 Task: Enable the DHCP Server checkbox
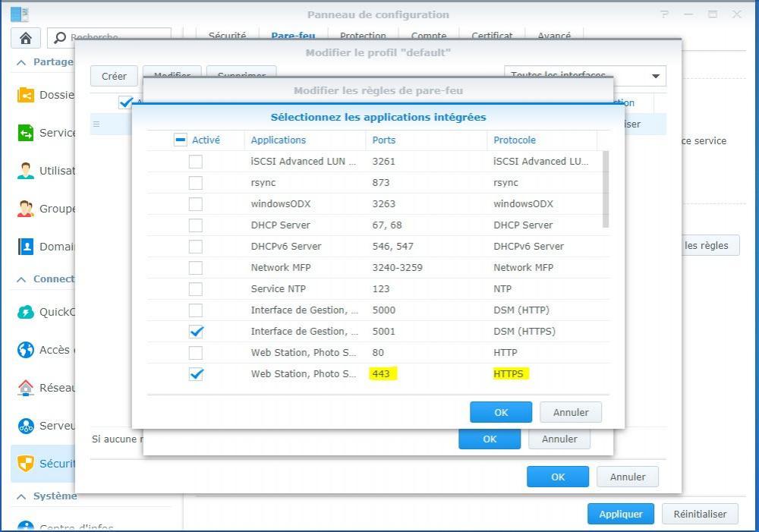[x=196, y=225]
